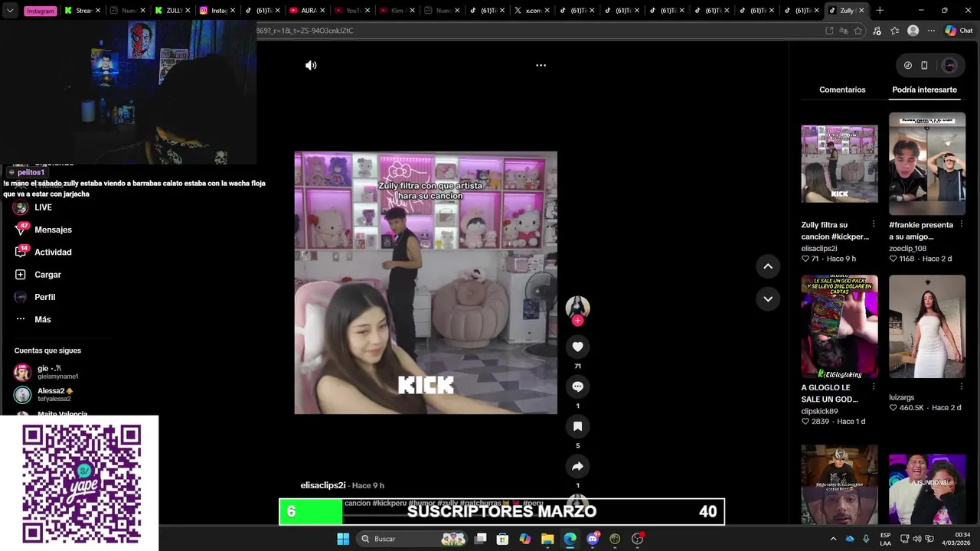Open the A GLOGLO LE SALE UN GOD thumbnail
The height and width of the screenshot is (551, 980).
click(839, 327)
